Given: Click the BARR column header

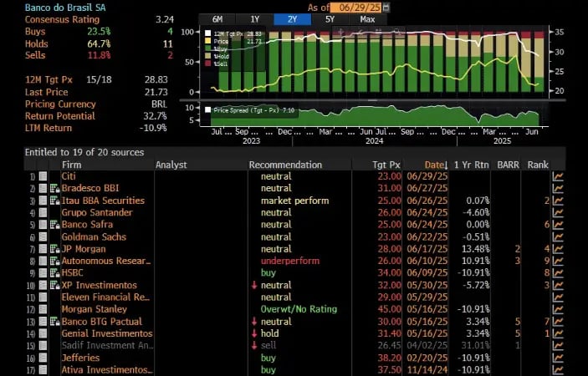Looking at the screenshot, I should [509, 165].
